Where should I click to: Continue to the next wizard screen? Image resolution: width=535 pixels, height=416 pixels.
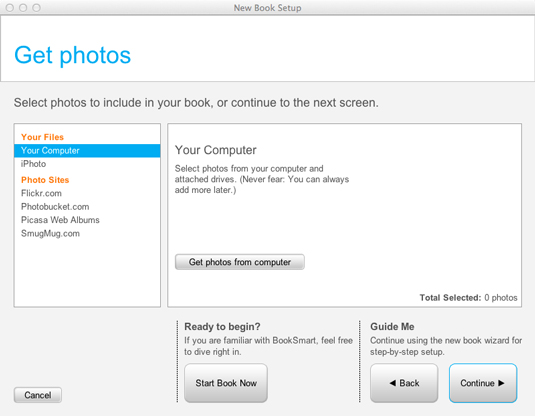pyautogui.click(x=483, y=383)
